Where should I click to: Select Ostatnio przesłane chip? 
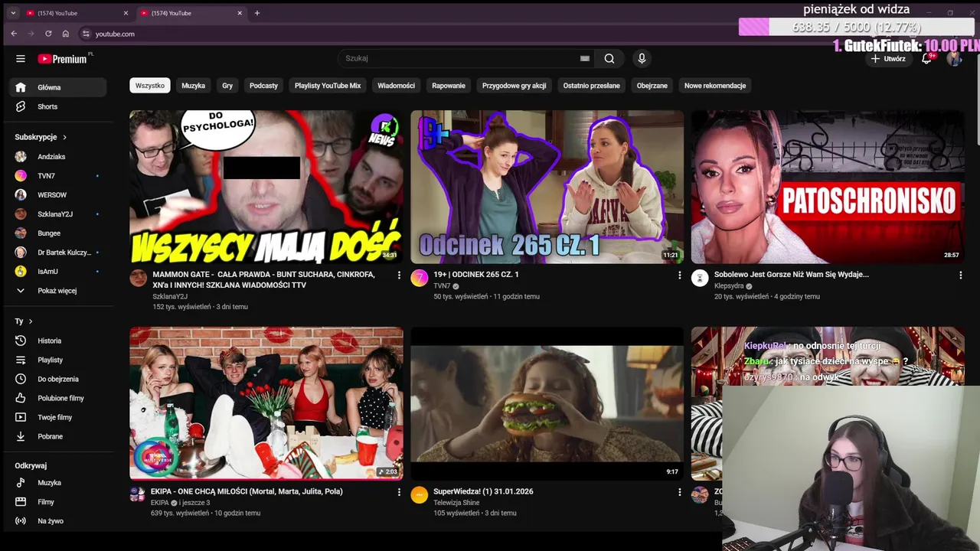point(592,86)
